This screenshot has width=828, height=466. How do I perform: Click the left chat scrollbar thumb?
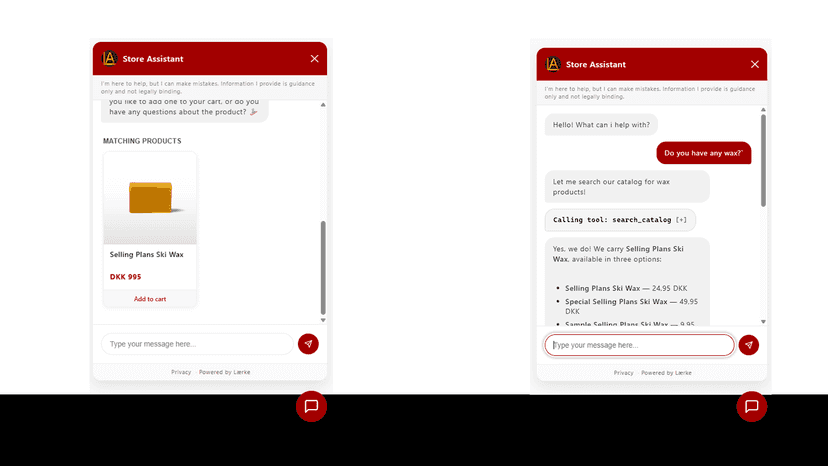[323, 268]
